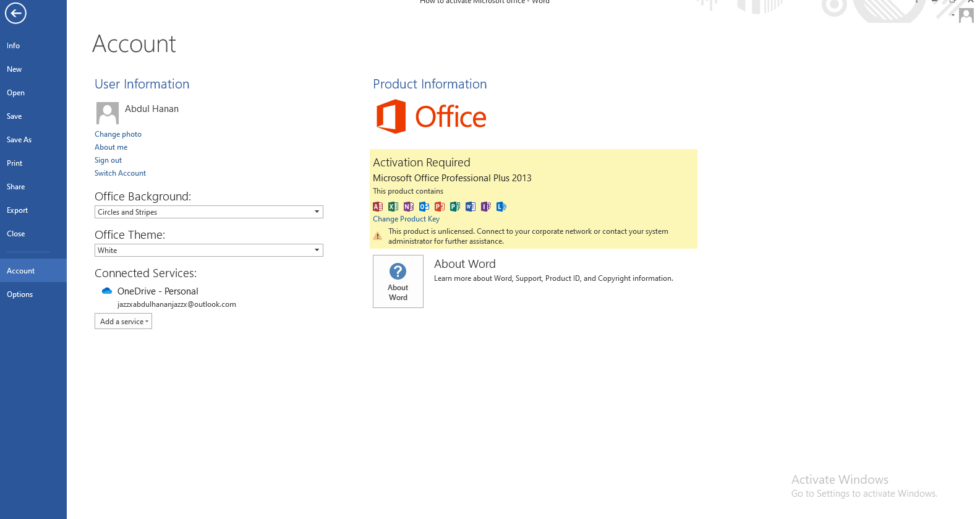The width and height of the screenshot is (980, 519).
Task: Click the About me link
Action: 111,147
